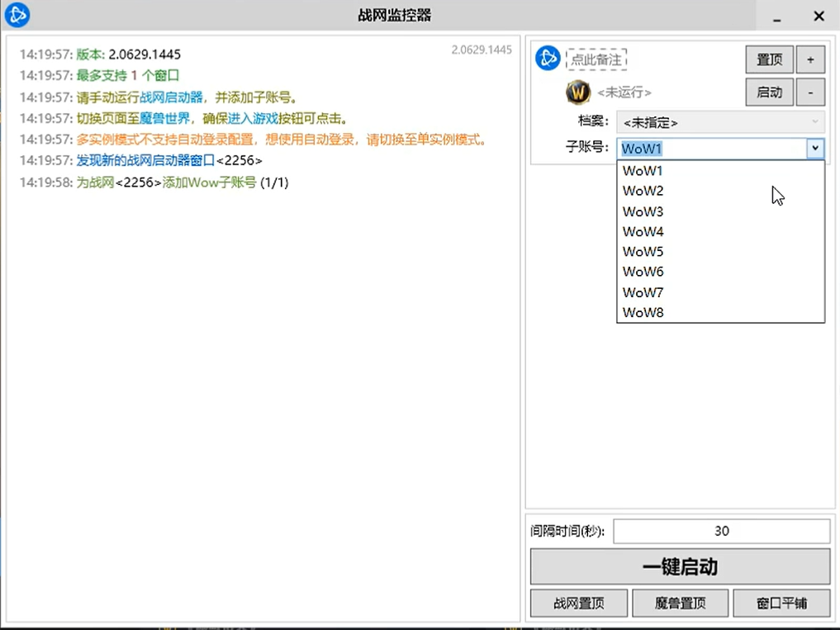Choose WoW7 from the sub-account list

point(720,292)
